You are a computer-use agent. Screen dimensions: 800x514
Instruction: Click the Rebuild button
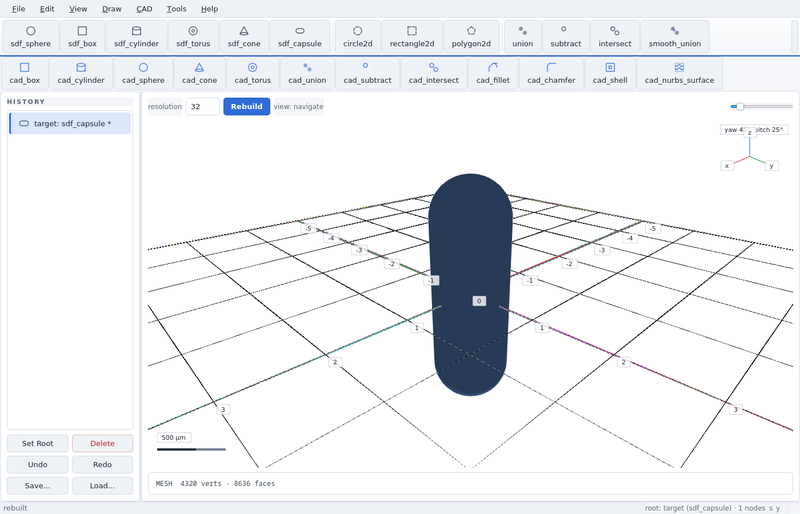(246, 106)
